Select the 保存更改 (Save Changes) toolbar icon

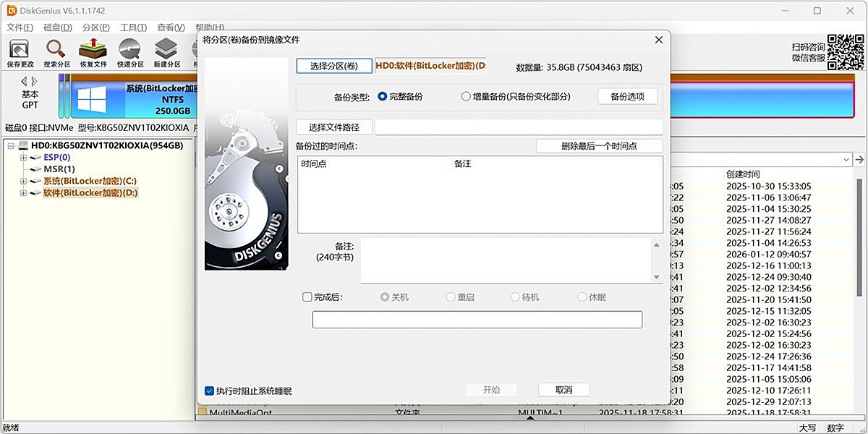pos(19,51)
